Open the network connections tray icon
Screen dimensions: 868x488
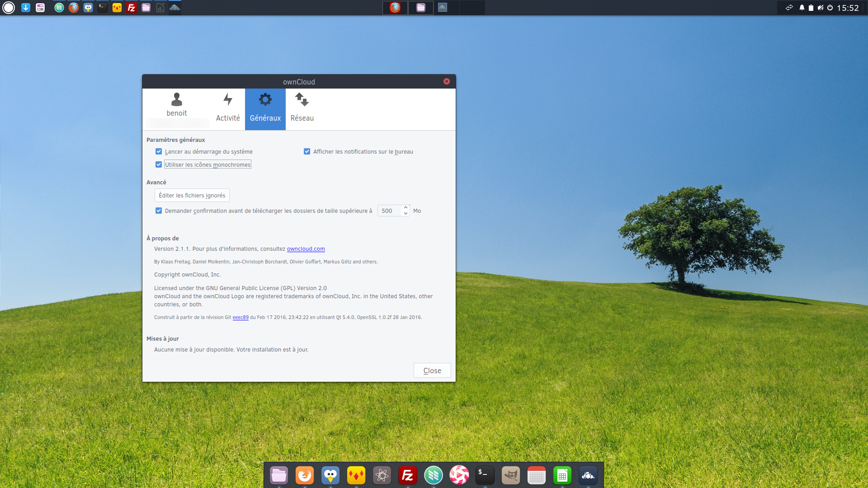tap(789, 8)
